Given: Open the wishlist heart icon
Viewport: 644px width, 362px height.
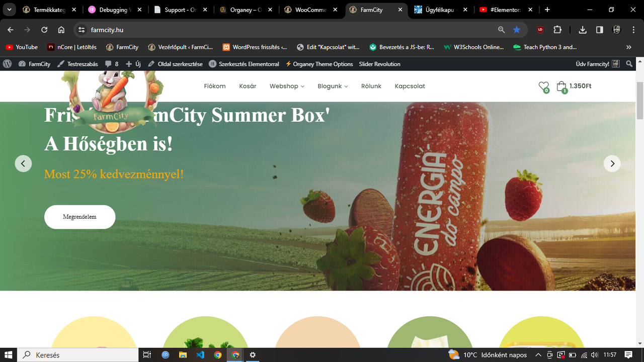Looking at the screenshot, I should [543, 86].
